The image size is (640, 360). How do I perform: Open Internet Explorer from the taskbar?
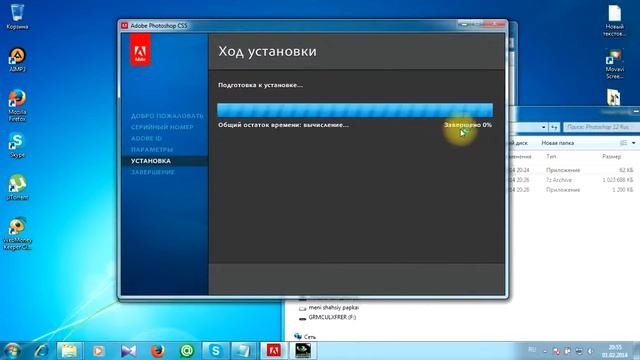pyautogui.click(x=41, y=351)
